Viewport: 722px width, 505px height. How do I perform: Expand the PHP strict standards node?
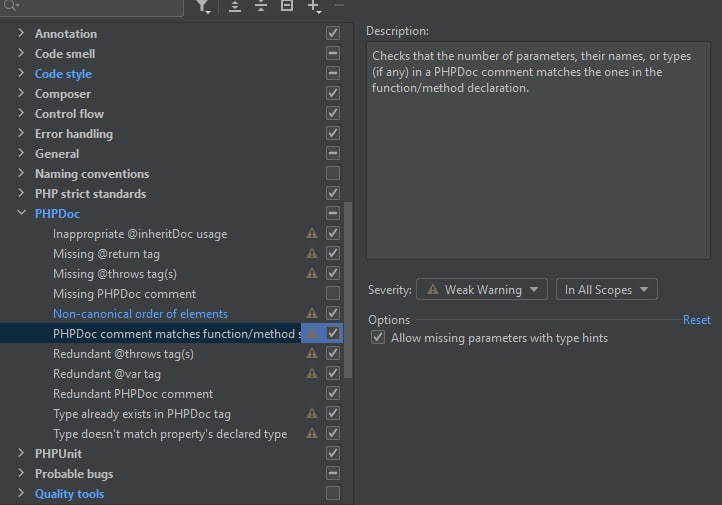tap(21, 193)
